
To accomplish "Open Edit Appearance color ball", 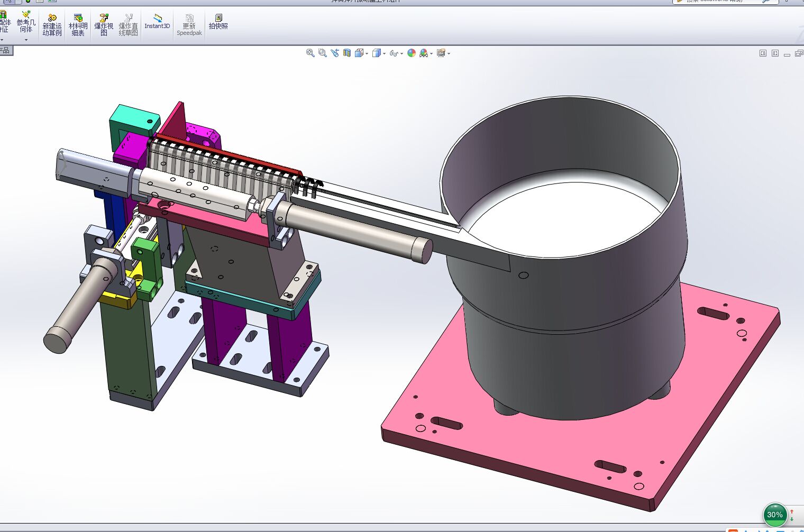I will [x=412, y=53].
